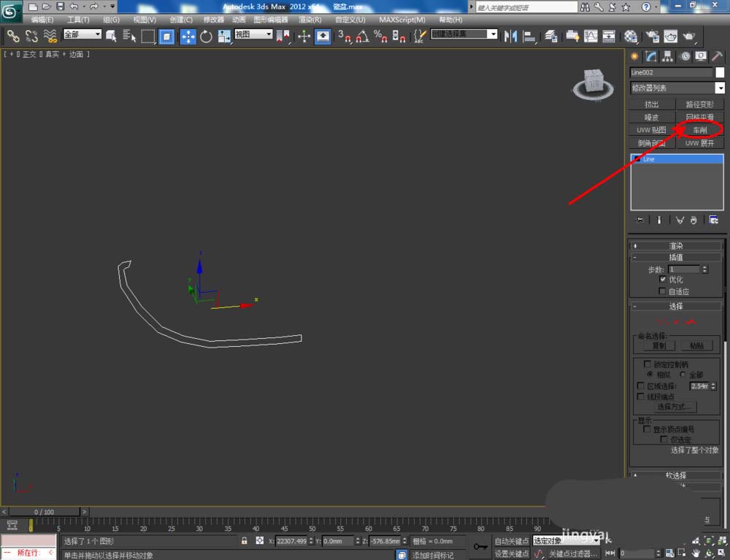Activate Select and Move tool
The width and height of the screenshot is (730, 560).
pos(188,37)
